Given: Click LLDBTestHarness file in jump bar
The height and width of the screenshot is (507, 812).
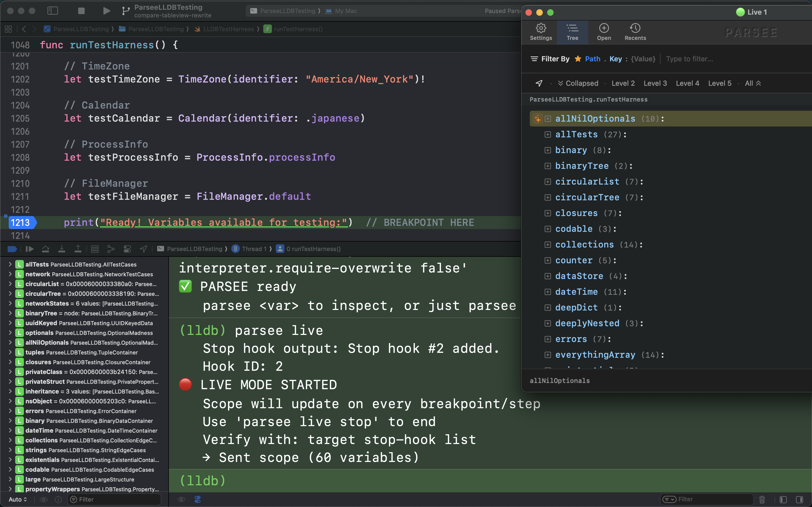Looking at the screenshot, I should click(x=224, y=29).
